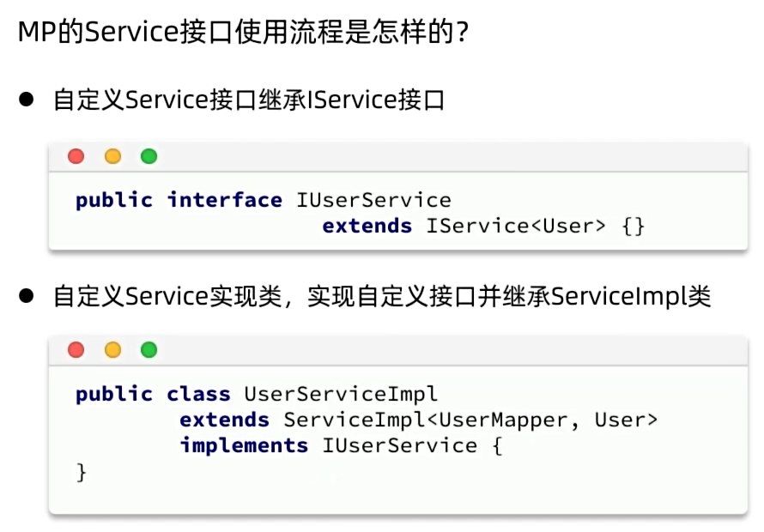Click the red dot on IUserService code window

coord(76,156)
